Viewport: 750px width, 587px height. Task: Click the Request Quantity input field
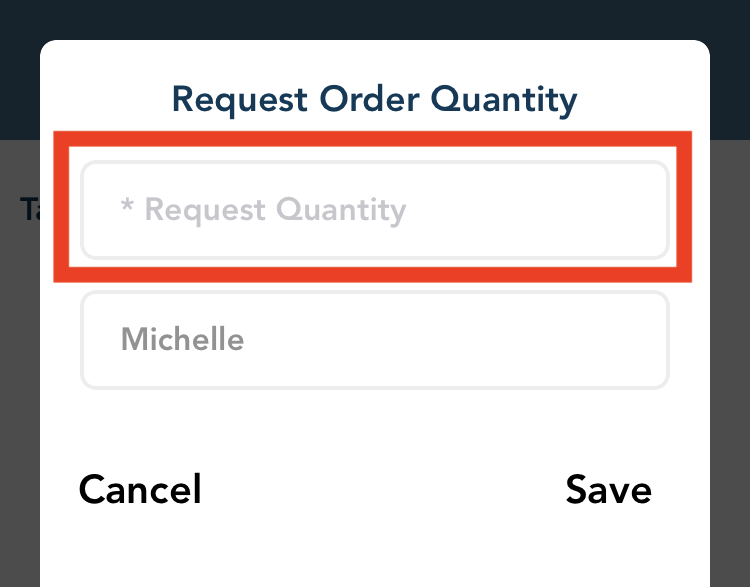pos(374,211)
